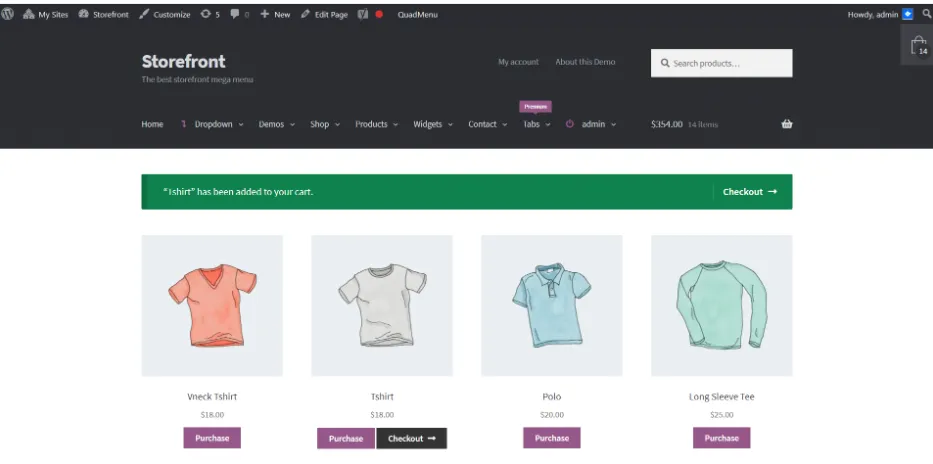Open the QuadMenu admin bar item

pyautogui.click(x=417, y=15)
